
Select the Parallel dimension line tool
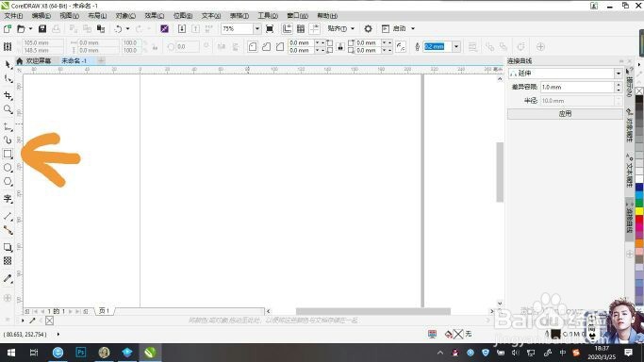click(x=8, y=216)
